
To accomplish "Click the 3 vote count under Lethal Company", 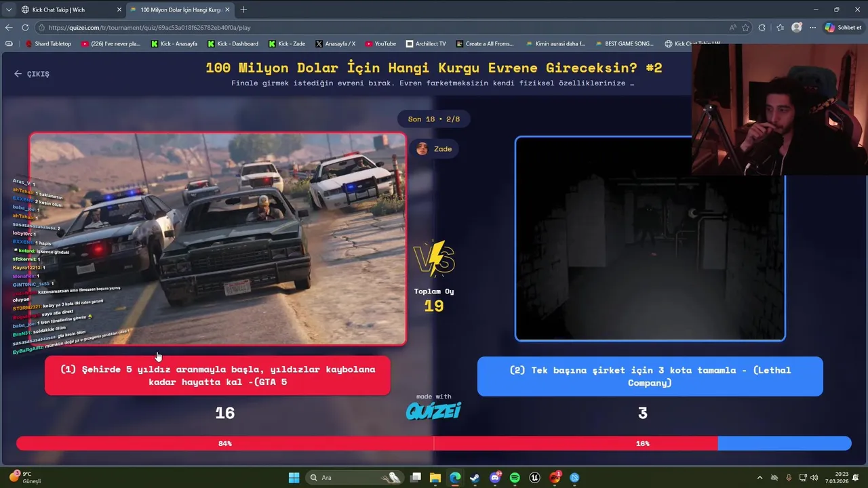I will (x=643, y=413).
